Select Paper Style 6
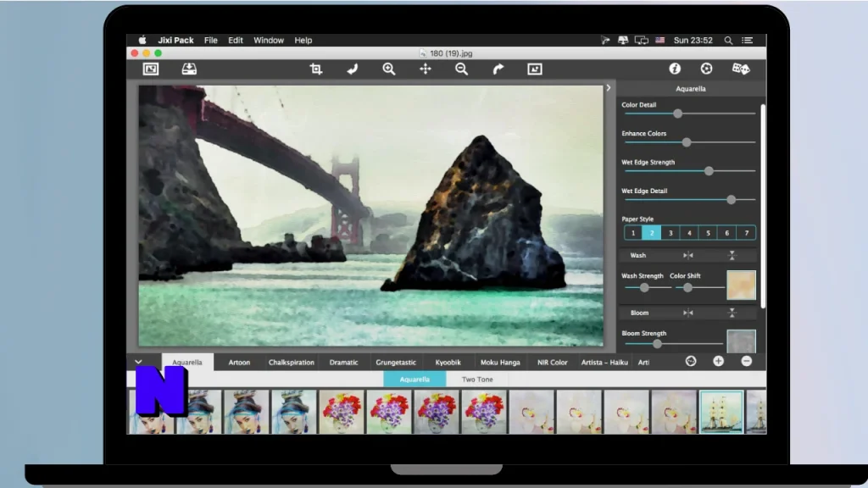The width and height of the screenshot is (868, 488). coord(726,233)
